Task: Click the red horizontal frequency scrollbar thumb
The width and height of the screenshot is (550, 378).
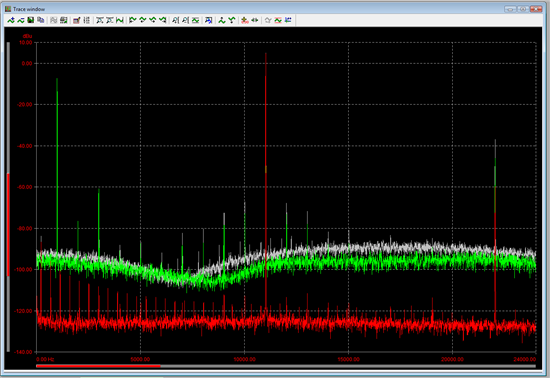Action: [98, 366]
